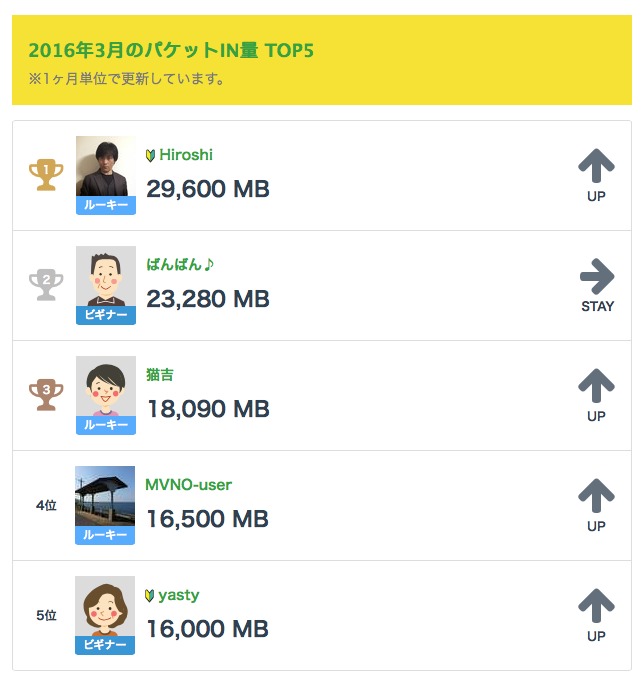
Task: Click Hiroshi's profile photo
Action: point(105,167)
